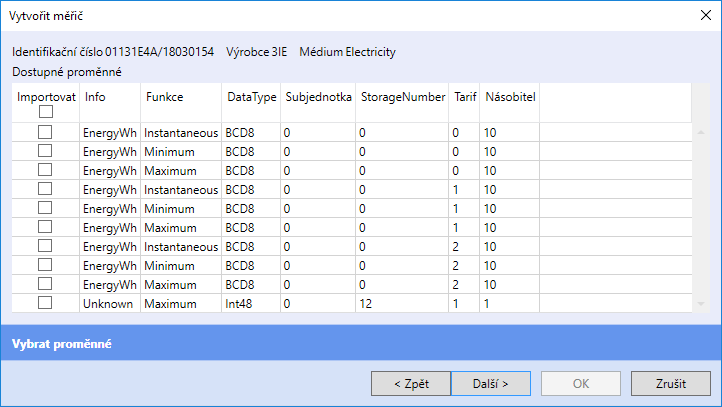Screen dimensions: 722x407
Task: Select checkbox for EnergyWh Instantaneous, Tarif 1
Action: 45,189
